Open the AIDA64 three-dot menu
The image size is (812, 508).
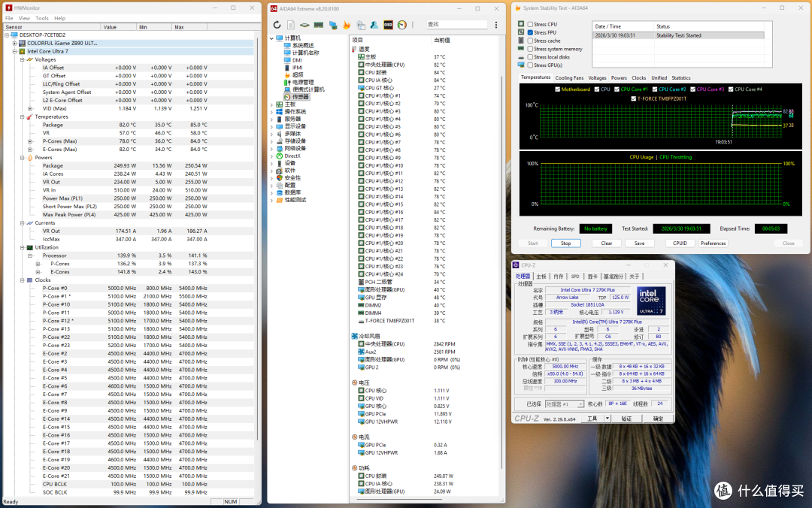(x=496, y=25)
